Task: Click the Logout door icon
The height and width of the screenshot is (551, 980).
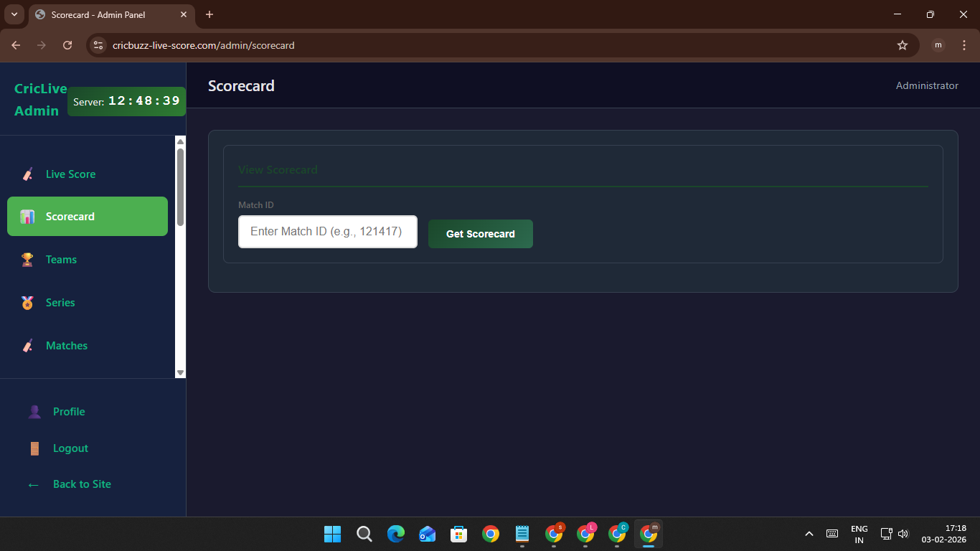Action: coord(34,448)
